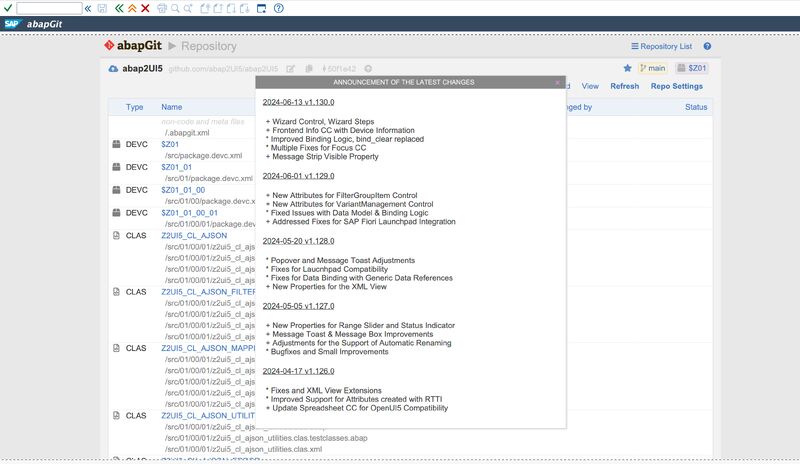Click the 2024-05-20 v1.128.0 release heading

(x=298, y=241)
